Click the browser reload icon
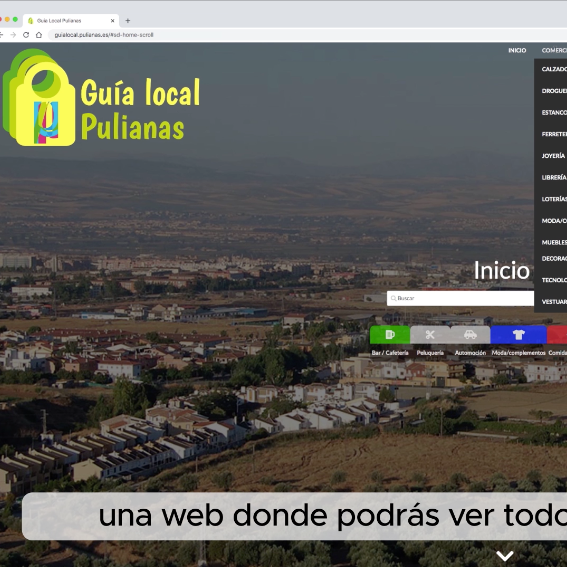567x567 pixels. pos(26,35)
